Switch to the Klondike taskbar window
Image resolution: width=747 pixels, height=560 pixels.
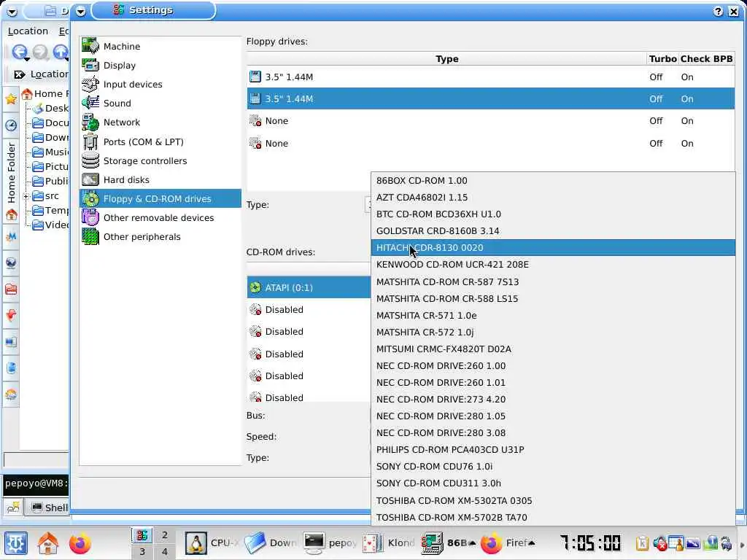tap(390, 542)
